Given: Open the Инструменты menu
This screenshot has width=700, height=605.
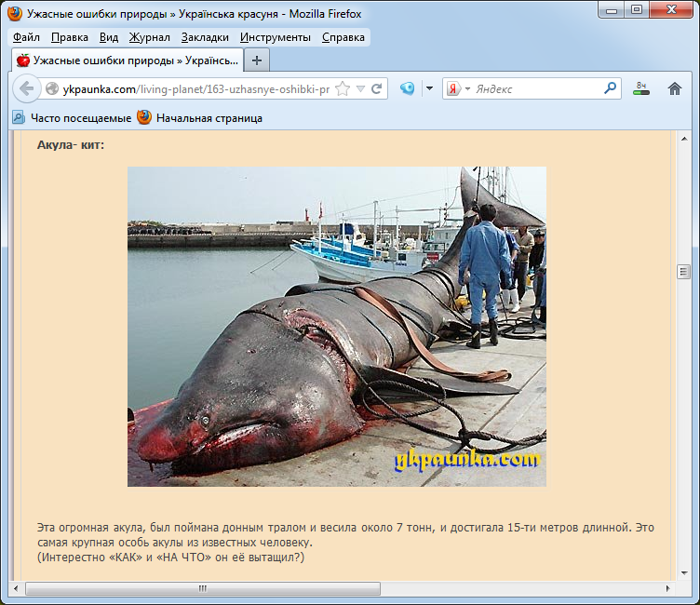Looking at the screenshot, I should coord(275,37).
